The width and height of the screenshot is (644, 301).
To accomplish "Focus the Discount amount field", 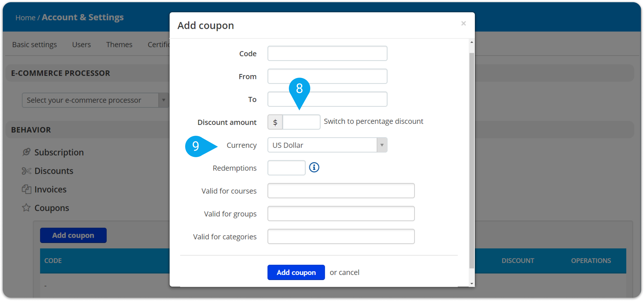I will click(x=301, y=122).
